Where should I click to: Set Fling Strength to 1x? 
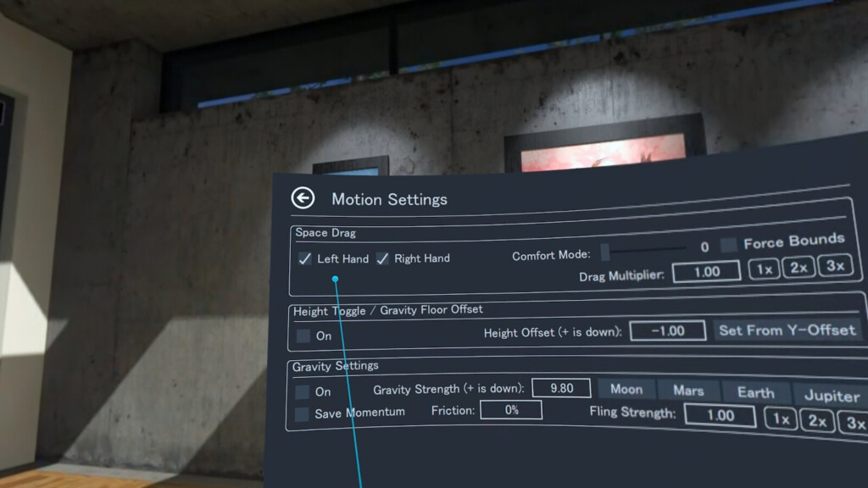[x=781, y=419]
